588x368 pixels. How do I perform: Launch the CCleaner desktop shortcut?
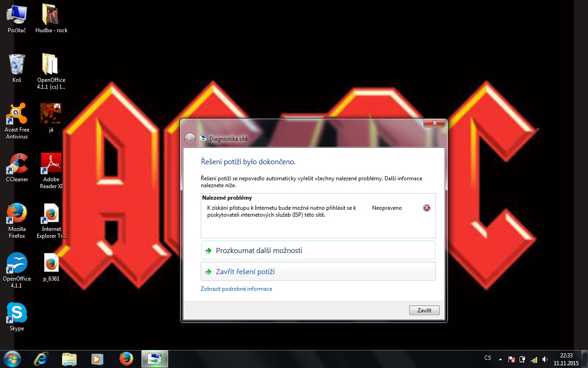pyautogui.click(x=17, y=167)
